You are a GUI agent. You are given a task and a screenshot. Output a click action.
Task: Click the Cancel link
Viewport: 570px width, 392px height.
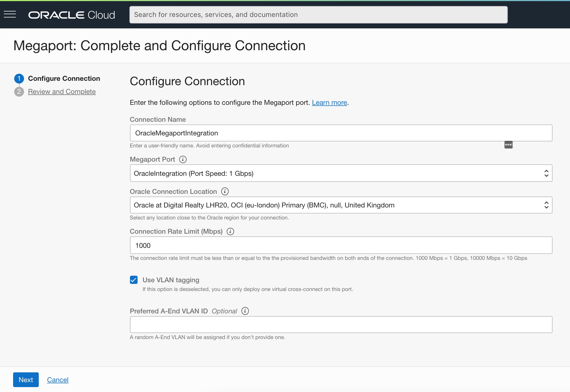pos(58,380)
